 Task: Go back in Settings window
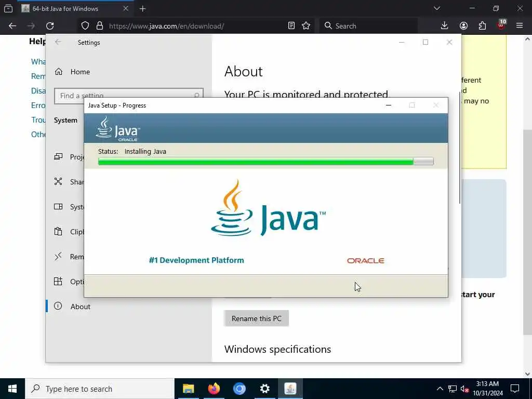[58, 42]
